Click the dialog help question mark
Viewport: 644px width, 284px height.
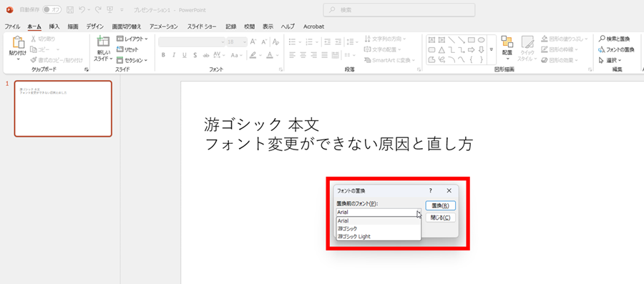pyautogui.click(x=431, y=191)
